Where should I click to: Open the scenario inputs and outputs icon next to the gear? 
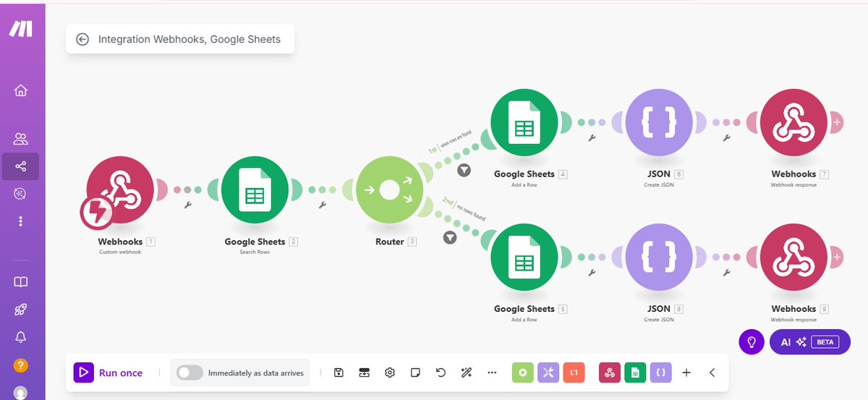[x=364, y=373]
